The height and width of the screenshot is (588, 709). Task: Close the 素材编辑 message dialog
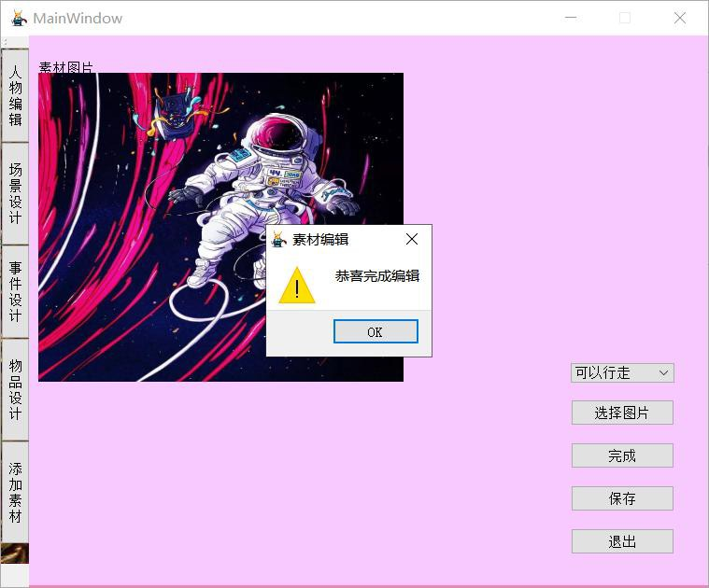[411, 239]
